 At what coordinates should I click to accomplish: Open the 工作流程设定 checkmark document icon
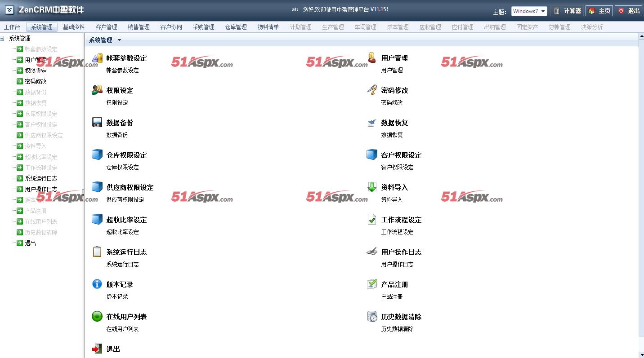372,219
